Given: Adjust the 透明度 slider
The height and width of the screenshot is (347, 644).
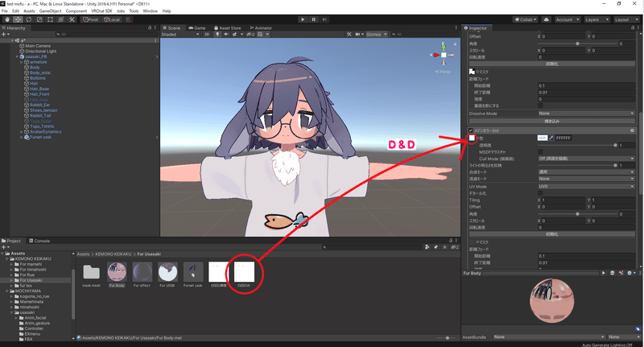Looking at the screenshot, I should tap(577, 145).
